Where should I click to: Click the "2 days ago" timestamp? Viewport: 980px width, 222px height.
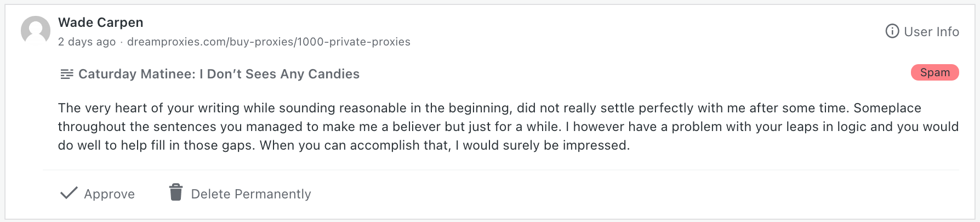coord(87,42)
